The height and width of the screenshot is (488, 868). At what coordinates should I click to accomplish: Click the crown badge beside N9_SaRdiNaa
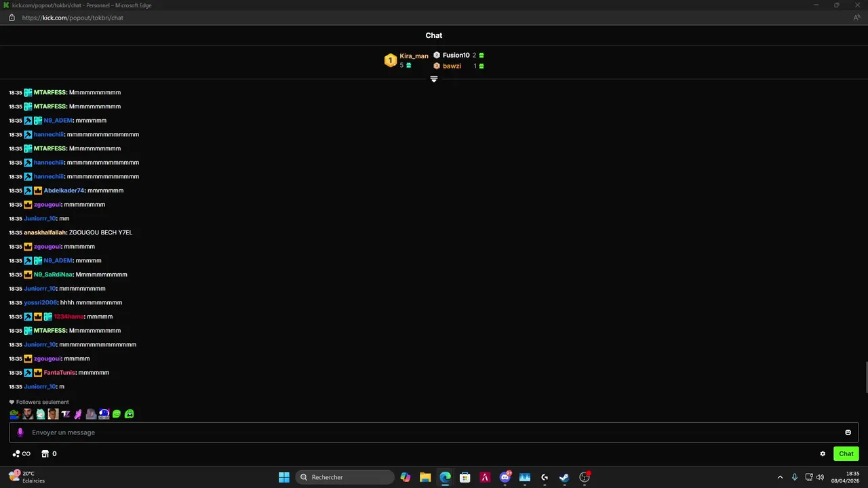click(28, 274)
